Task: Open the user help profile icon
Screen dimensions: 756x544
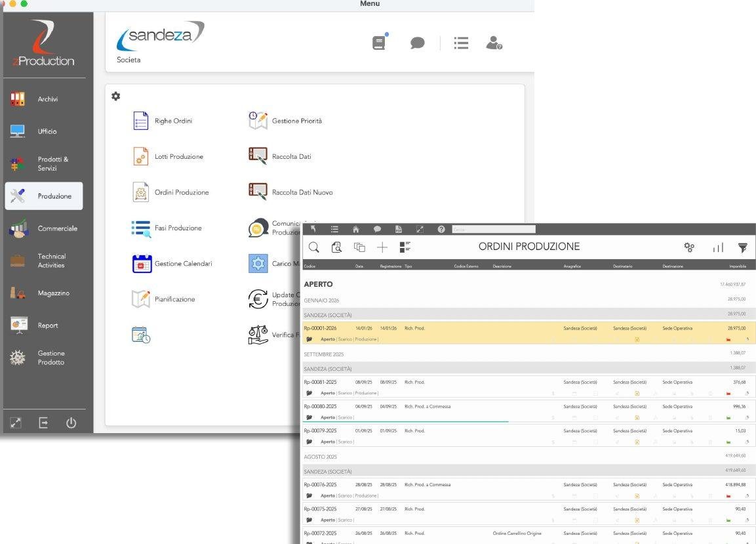Action: click(494, 43)
